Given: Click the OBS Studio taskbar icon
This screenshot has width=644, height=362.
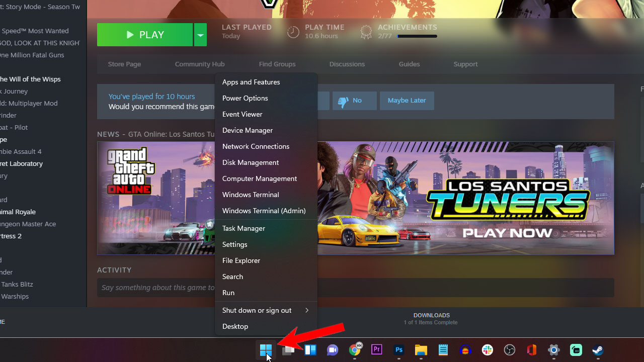Looking at the screenshot, I should 510,350.
